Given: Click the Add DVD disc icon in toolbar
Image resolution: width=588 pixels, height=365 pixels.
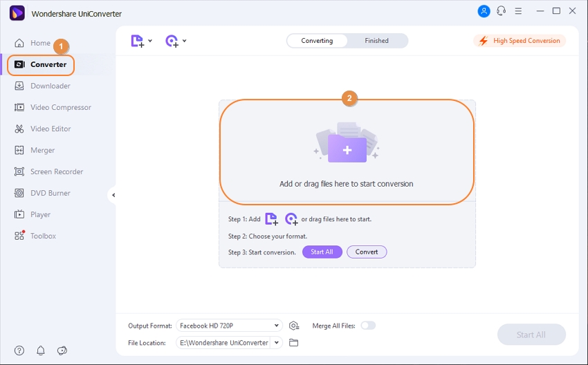Looking at the screenshot, I should (x=172, y=41).
